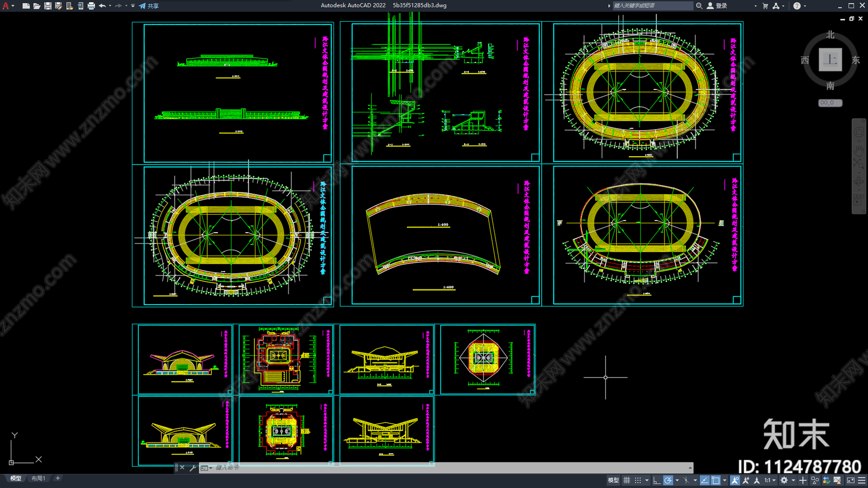Open the undo history dropdown arrow

[x=110, y=6]
